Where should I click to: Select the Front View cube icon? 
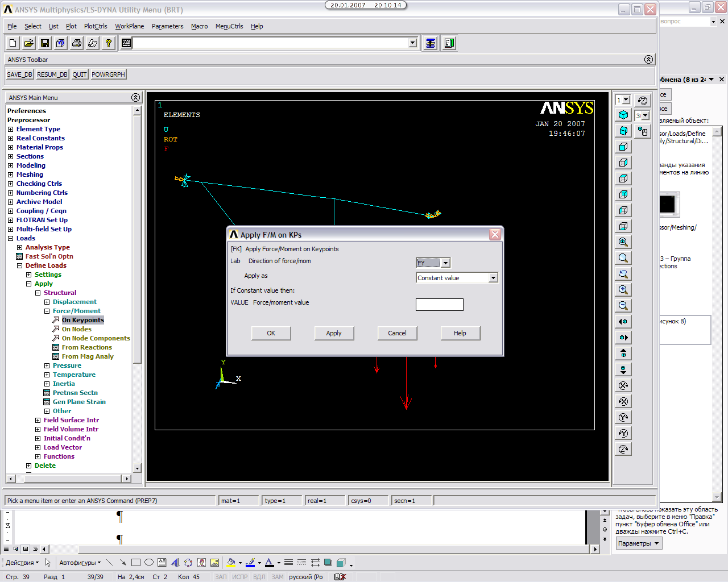tap(623, 147)
